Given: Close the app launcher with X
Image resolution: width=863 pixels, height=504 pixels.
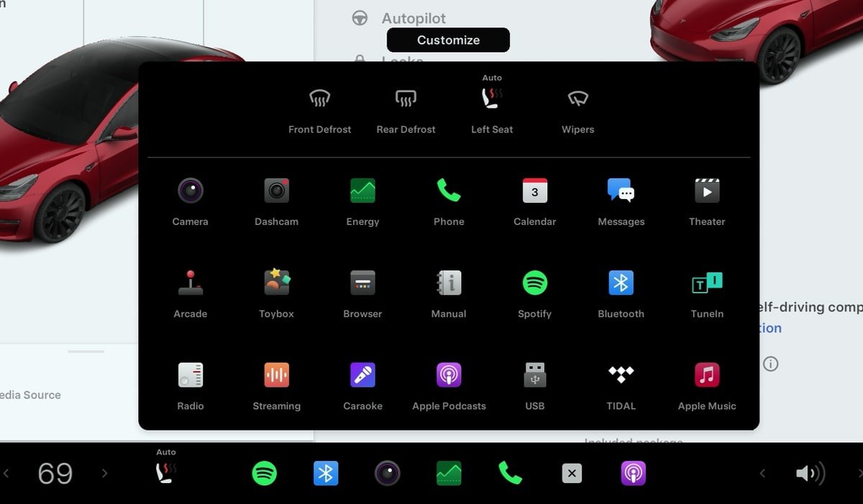Looking at the screenshot, I should [x=571, y=473].
